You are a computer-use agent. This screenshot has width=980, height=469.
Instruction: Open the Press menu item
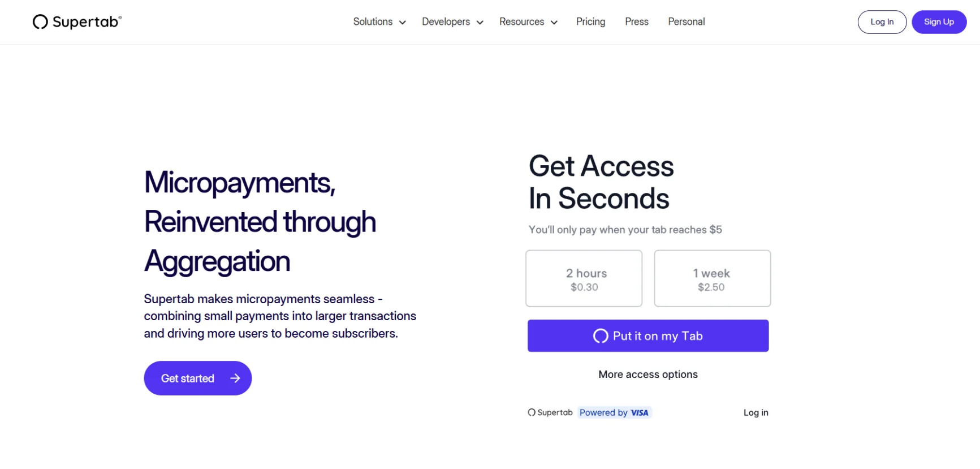point(636,22)
